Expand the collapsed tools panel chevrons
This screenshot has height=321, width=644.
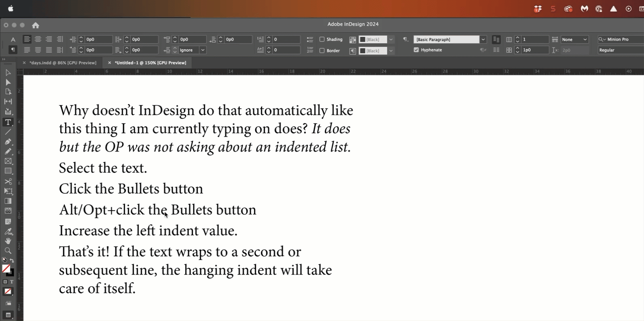(4, 59)
